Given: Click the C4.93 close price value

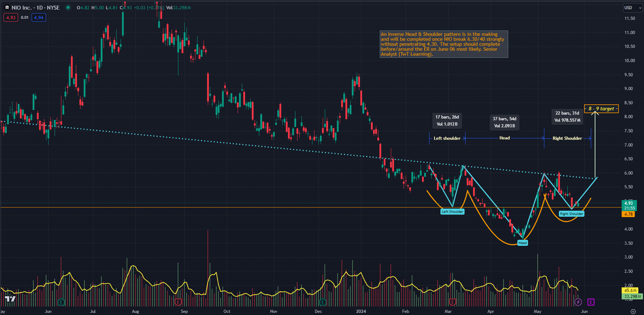Looking at the screenshot, I should pos(126,8).
